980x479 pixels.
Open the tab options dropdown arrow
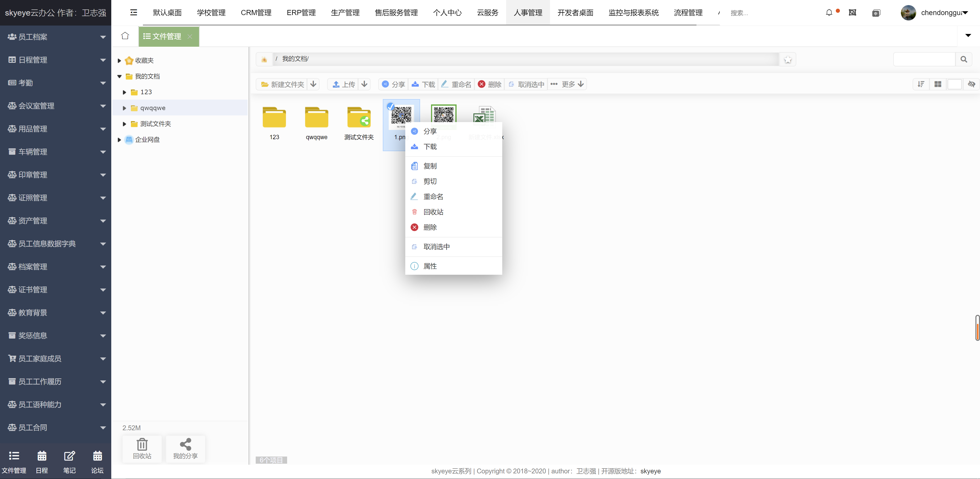[968, 35]
